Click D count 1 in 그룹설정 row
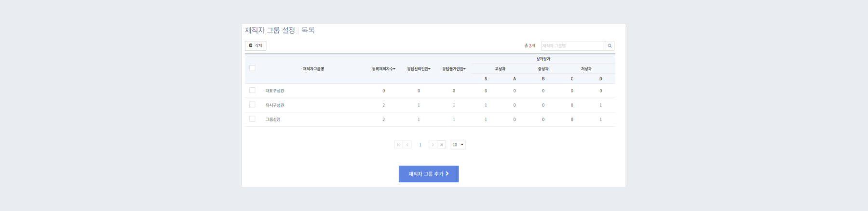The width and height of the screenshot is (868, 211). click(601, 119)
